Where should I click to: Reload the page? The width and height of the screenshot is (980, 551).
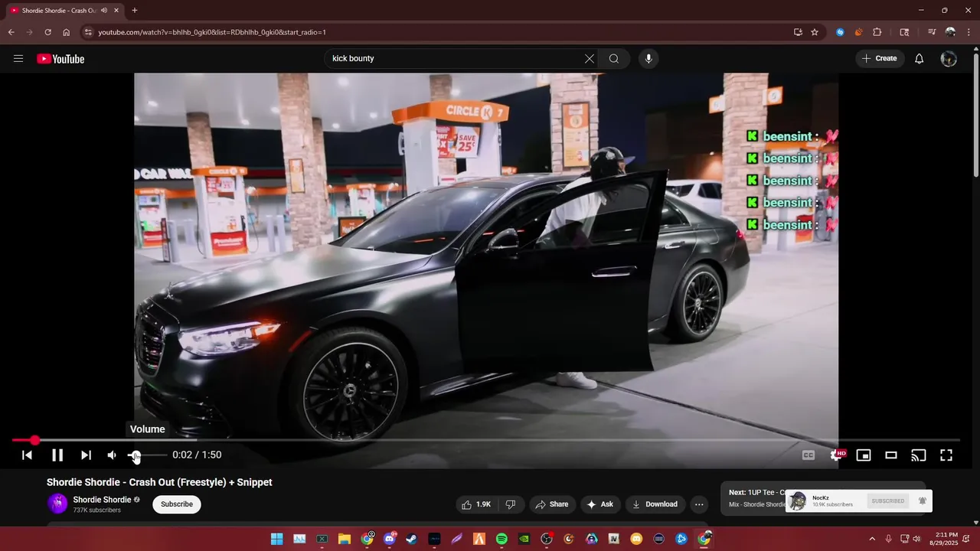click(x=47, y=32)
